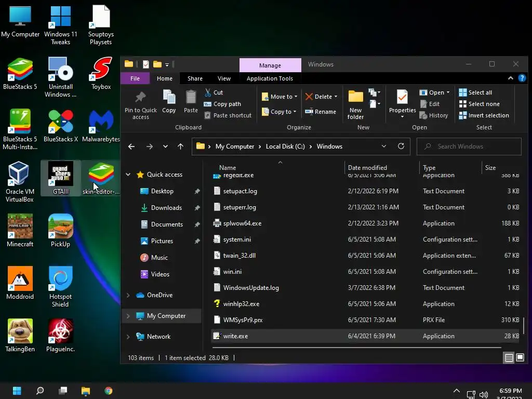Open File Explorer help icon
The width and height of the screenshot is (532, 399).
(522, 78)
